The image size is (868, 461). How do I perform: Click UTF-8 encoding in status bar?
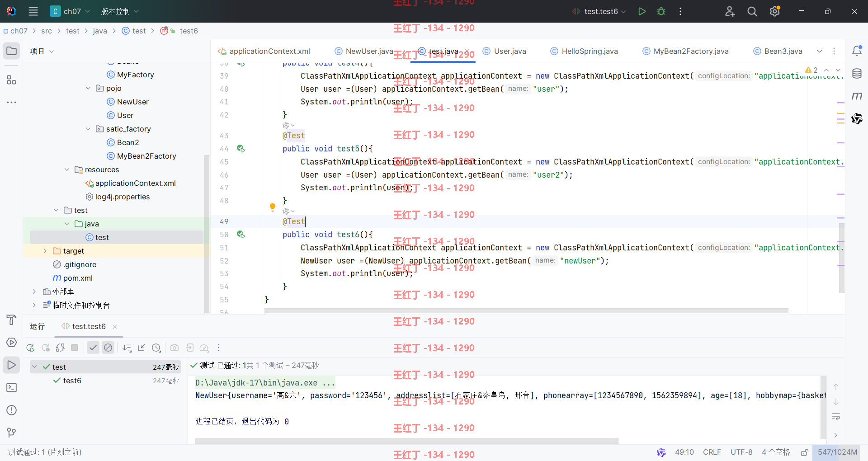tap(741, 452)
